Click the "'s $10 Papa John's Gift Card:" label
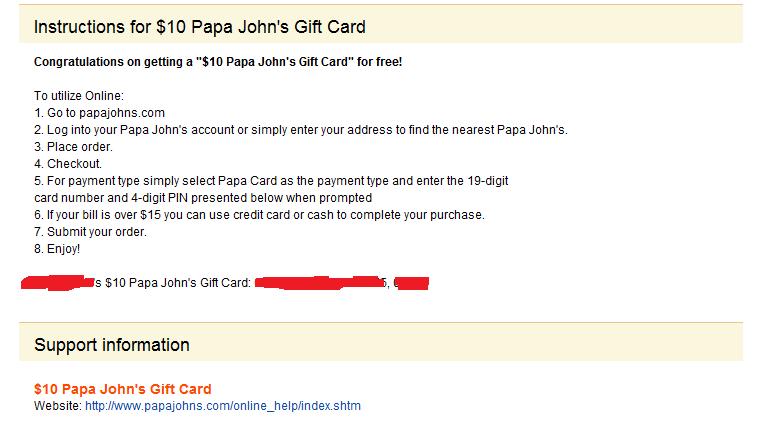 pos(172,283)
